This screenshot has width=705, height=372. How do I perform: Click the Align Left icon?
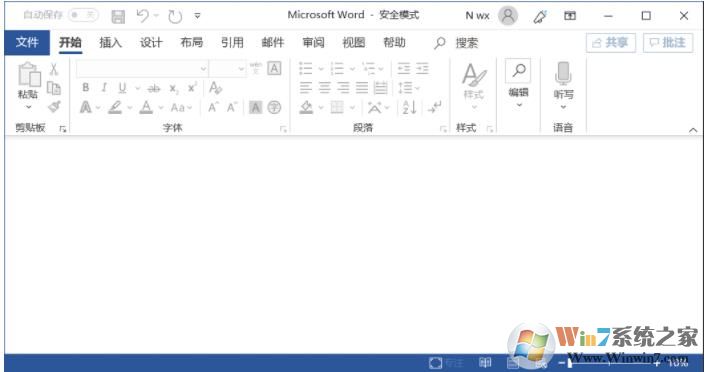(x=306, y=88)
